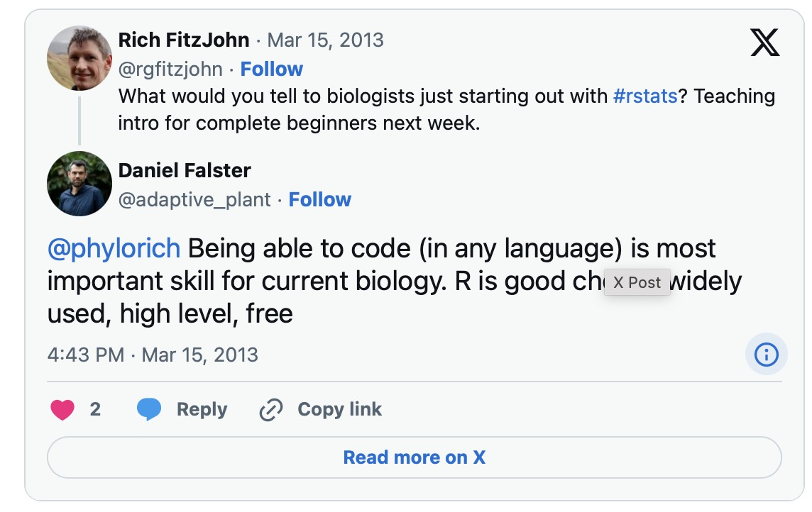The image size is (812, 512).
Task: Click the Reply text label
Action: pyautogui.click(x=202, y=409)
